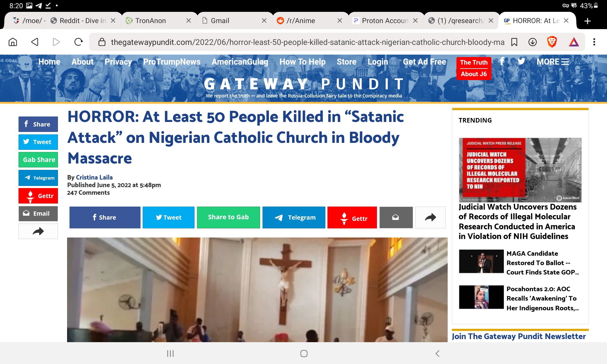Viewport: 607px width, 364px height.
Task: Go back with the browser back arrow
Action: [x=35, y=42]
